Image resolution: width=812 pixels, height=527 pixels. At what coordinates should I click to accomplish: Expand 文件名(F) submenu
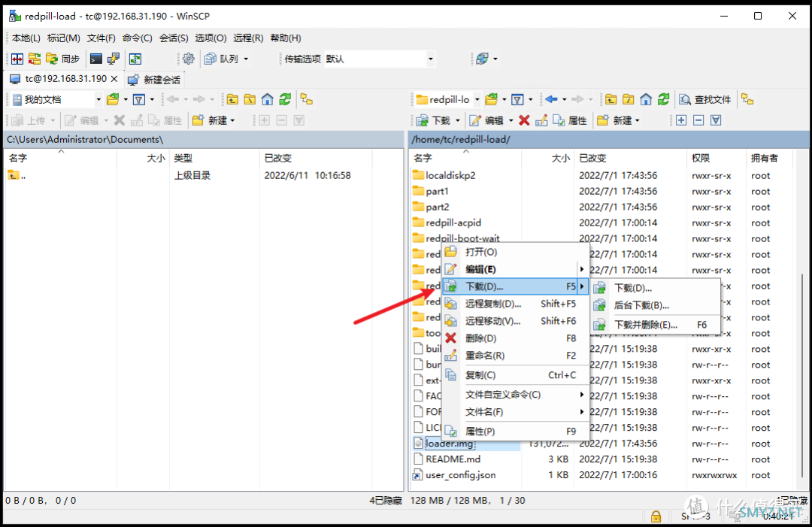[516, 412]
